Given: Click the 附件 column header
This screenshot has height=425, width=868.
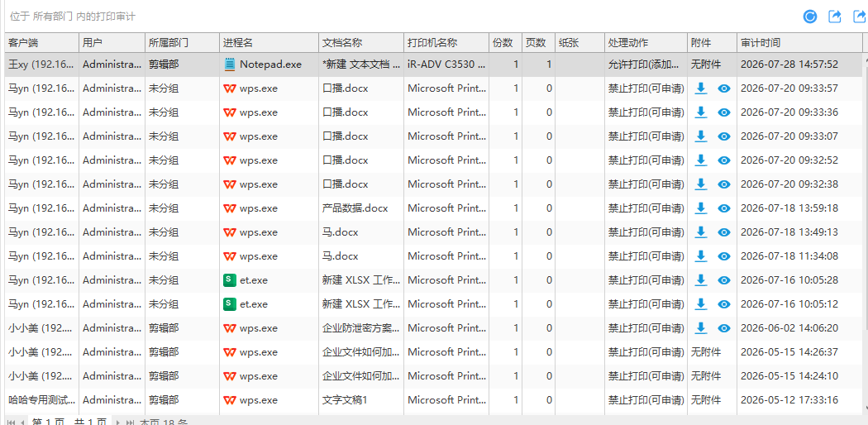Looking at the screenshot, I should pos(712,43).
